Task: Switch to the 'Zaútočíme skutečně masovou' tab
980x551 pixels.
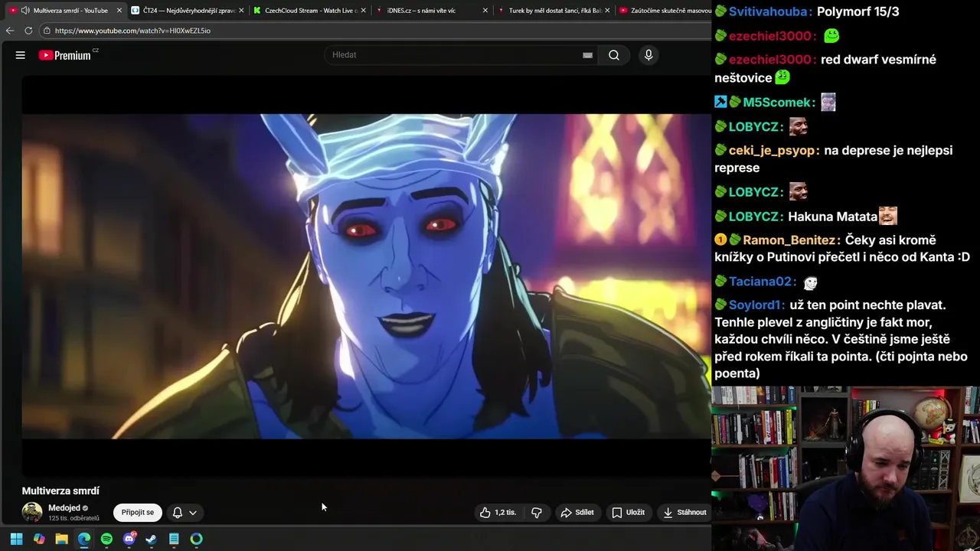Action: (x=665, y=11)
